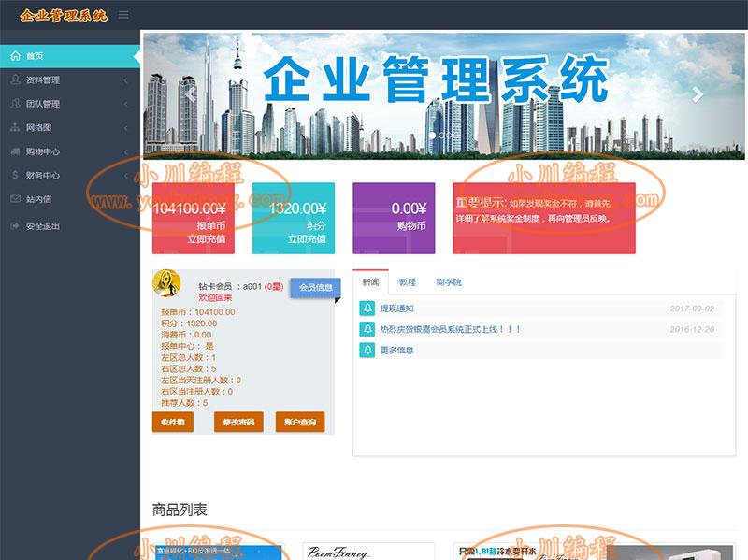Click the purple 购物币 balance card
Viewport: 748px width, 560px height.
[394, 218]
